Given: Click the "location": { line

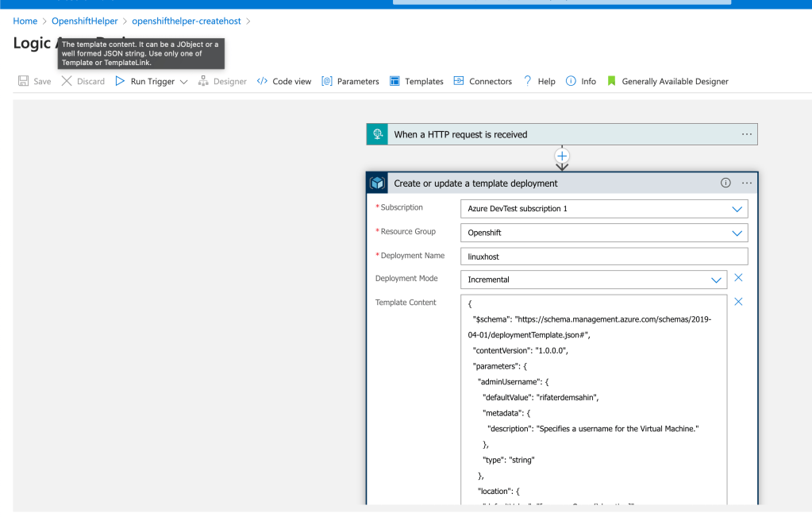Looking at the screenshot, I should point(498,491).
